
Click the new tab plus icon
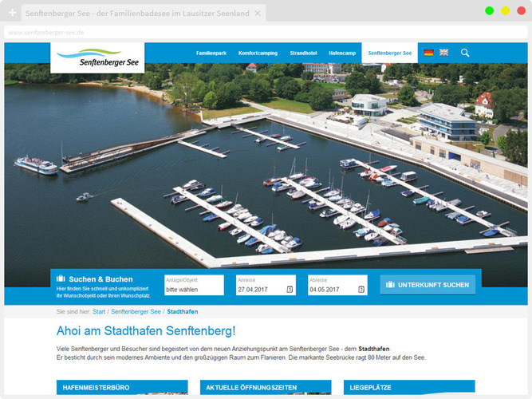[x=12, y=13]
